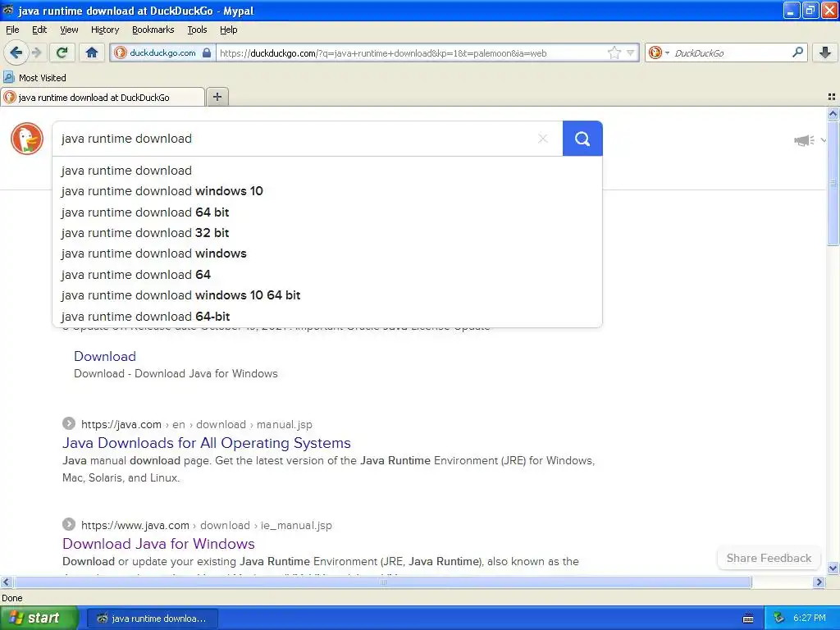
Task: Click the www.java.com ie_manual.jsp result URL
Action: pyautogui.click(x=206, y=526)
